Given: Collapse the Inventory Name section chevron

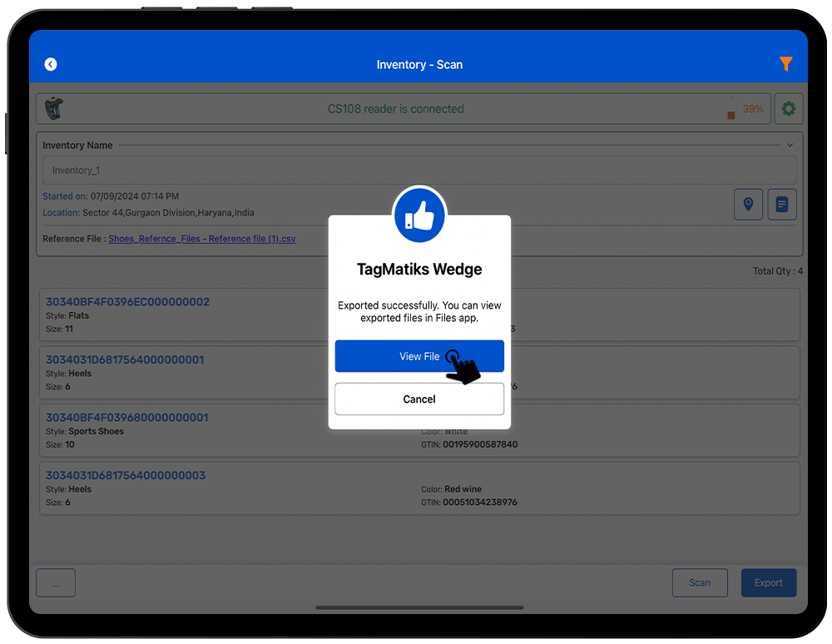Looking at the screenshot, I should click(x=790, y=145).
